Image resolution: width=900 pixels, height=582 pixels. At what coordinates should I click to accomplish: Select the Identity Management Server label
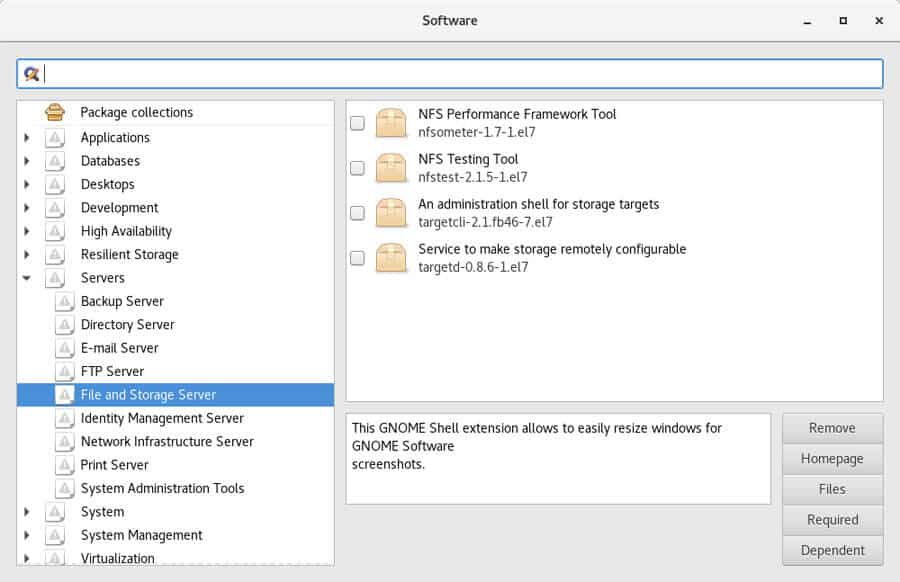(162, 418)
